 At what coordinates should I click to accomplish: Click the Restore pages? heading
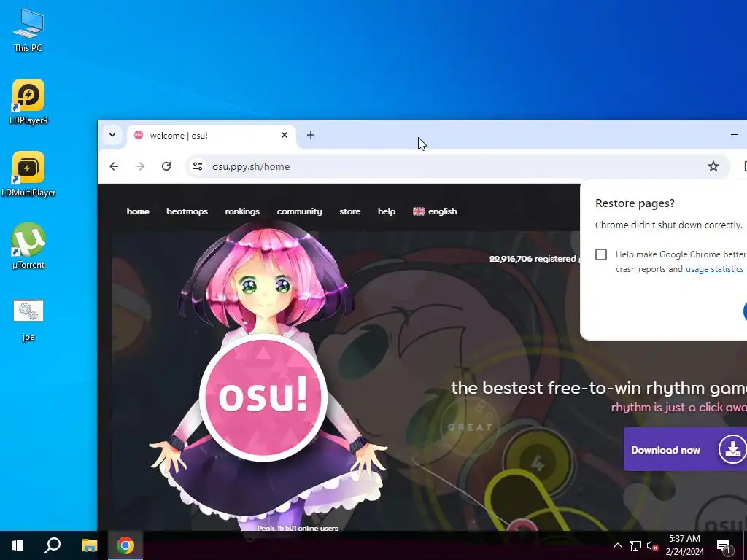click(635, 203)
